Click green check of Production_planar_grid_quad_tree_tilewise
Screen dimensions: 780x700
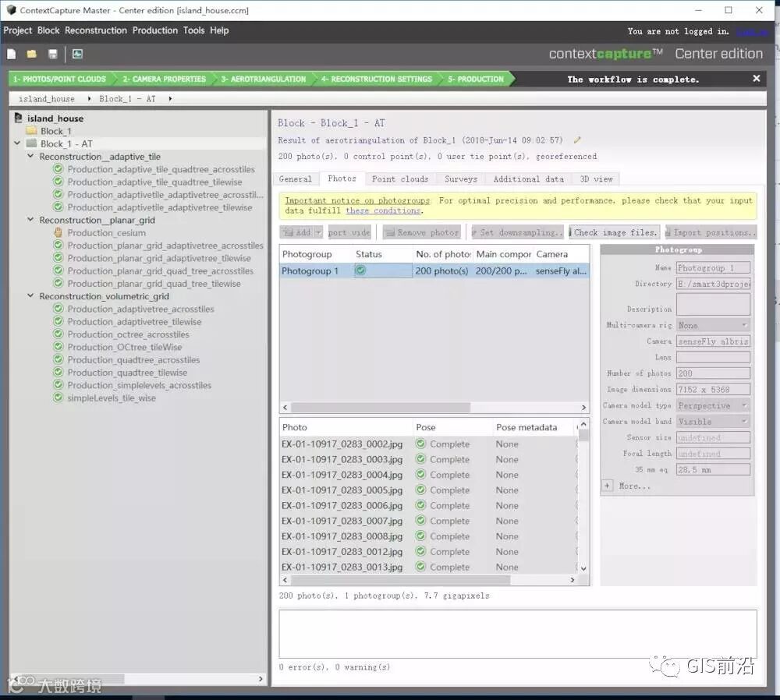(58, 283)
